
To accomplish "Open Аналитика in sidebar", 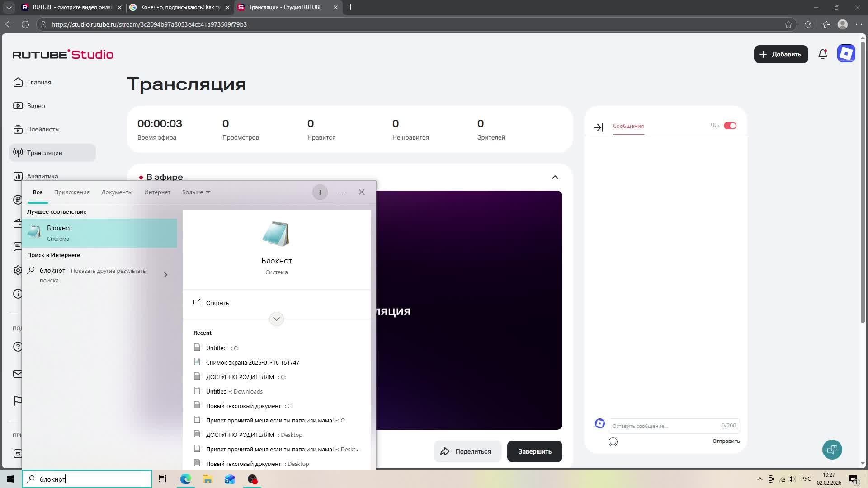I will (x=42, y=176).
